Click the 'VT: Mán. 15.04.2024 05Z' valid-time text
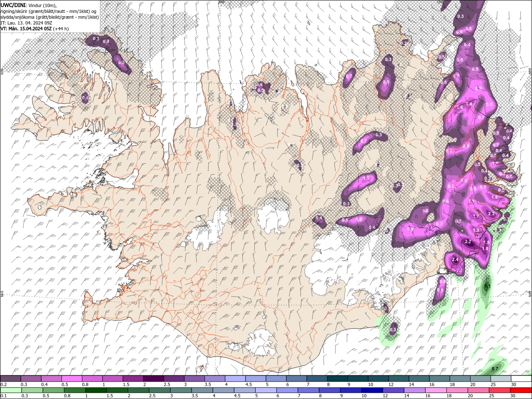 pos(26,28)
